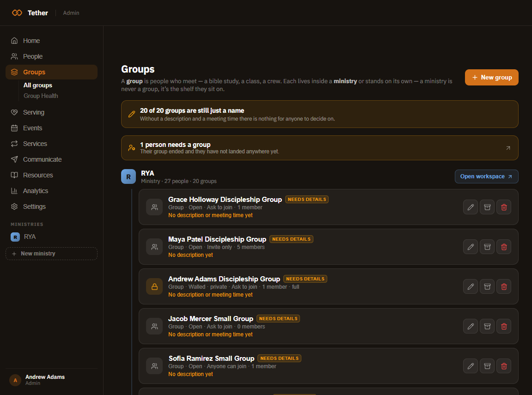Go to Home in sidebar

click(x=51, y=41)
